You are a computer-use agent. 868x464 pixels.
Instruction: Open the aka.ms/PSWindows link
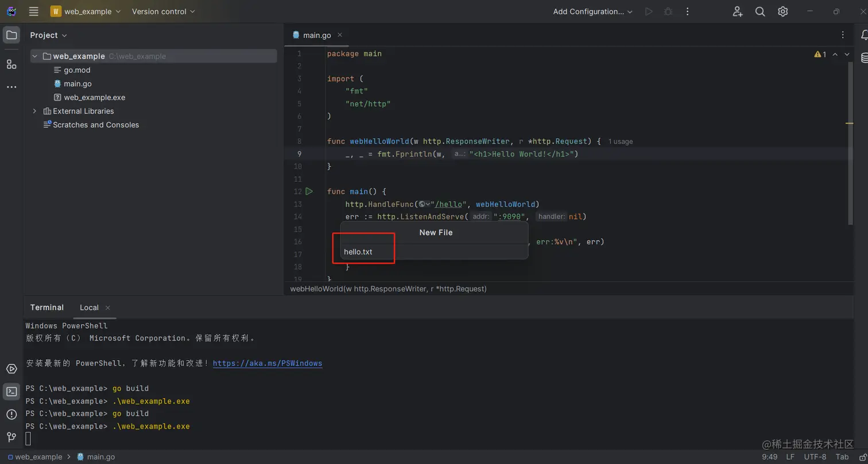pos(268,364)
